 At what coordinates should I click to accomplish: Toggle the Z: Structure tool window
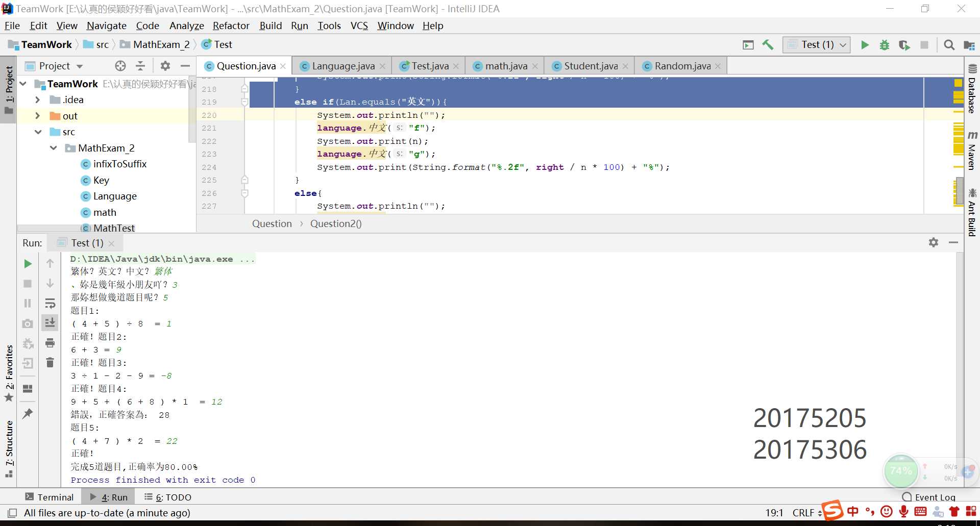[8, 449]
